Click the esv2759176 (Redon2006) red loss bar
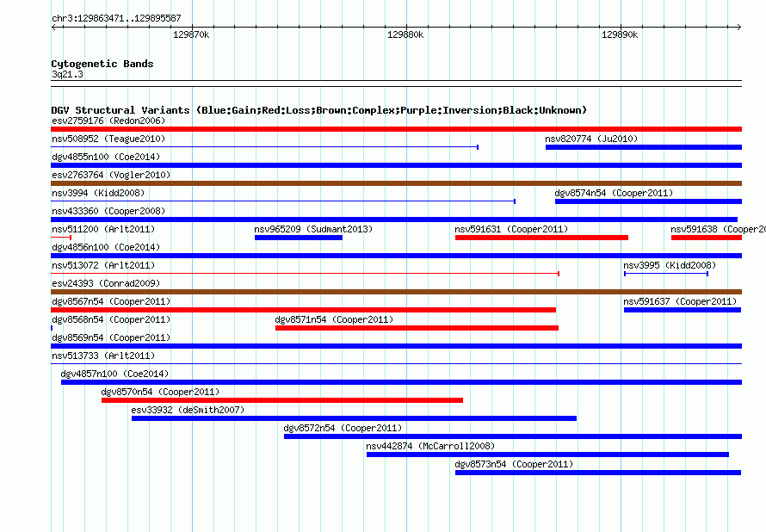This screenshot has width=766, height=532. (x=396, y=129)
